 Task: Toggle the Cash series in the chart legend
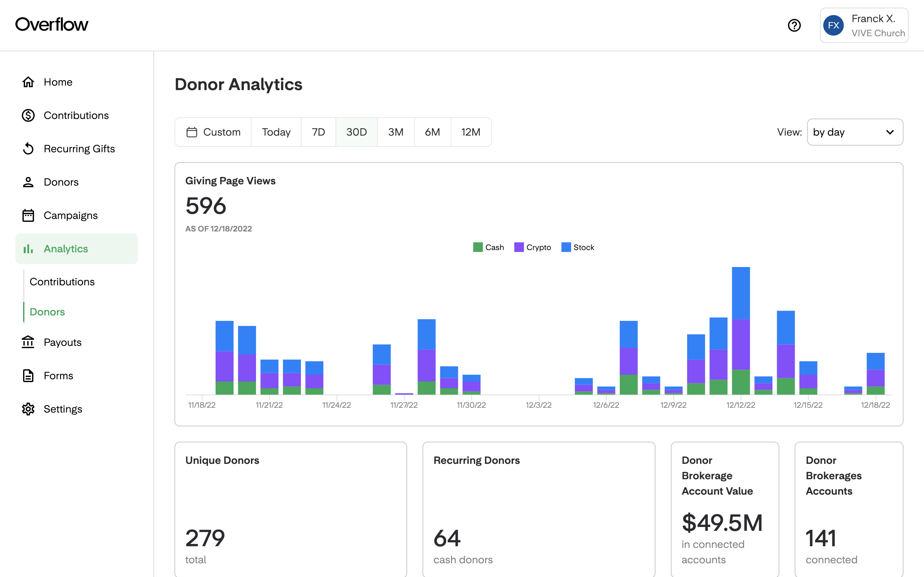(x=489, y=247)
